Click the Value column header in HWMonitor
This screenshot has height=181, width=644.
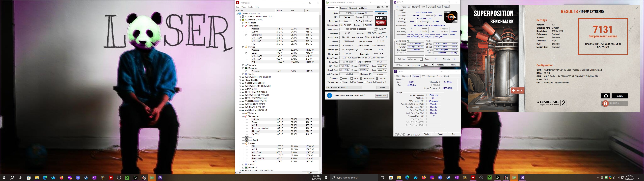[282, 11]
